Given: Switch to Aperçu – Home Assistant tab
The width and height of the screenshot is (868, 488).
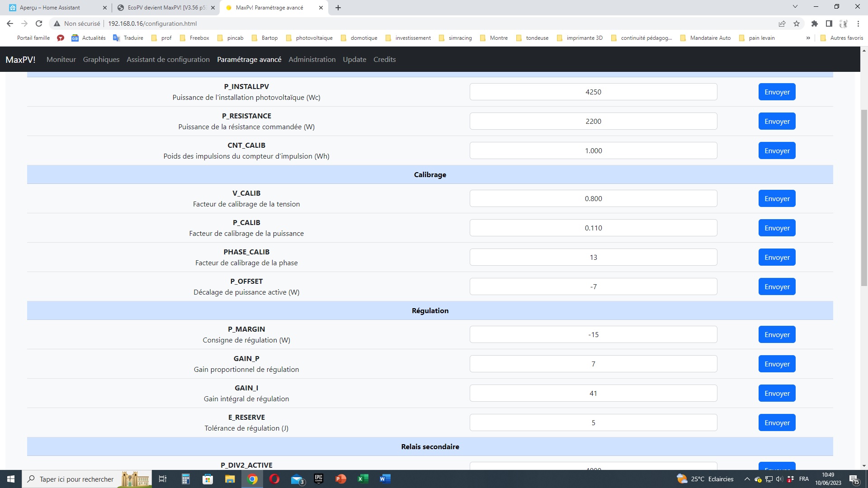Looking at the screenshot, I should tap(50, 8).
